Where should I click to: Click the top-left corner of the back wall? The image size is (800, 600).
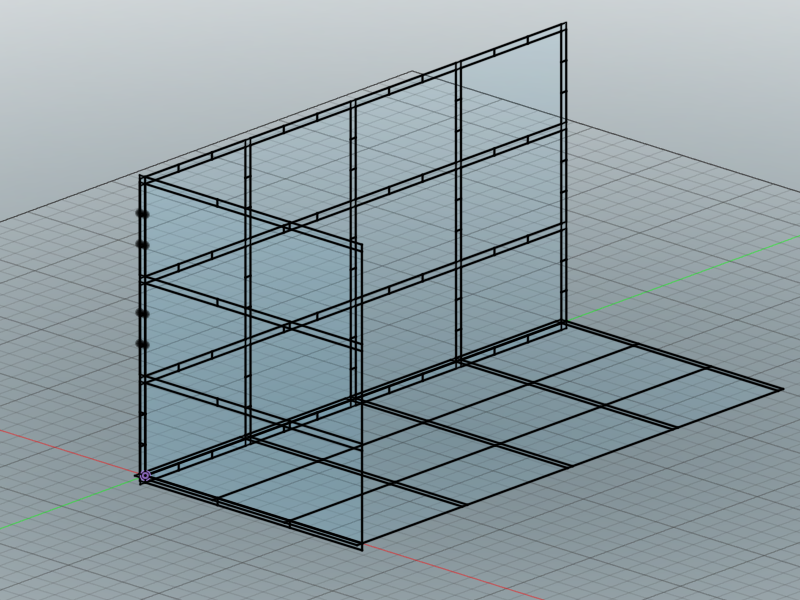click(x=142, y=177)
